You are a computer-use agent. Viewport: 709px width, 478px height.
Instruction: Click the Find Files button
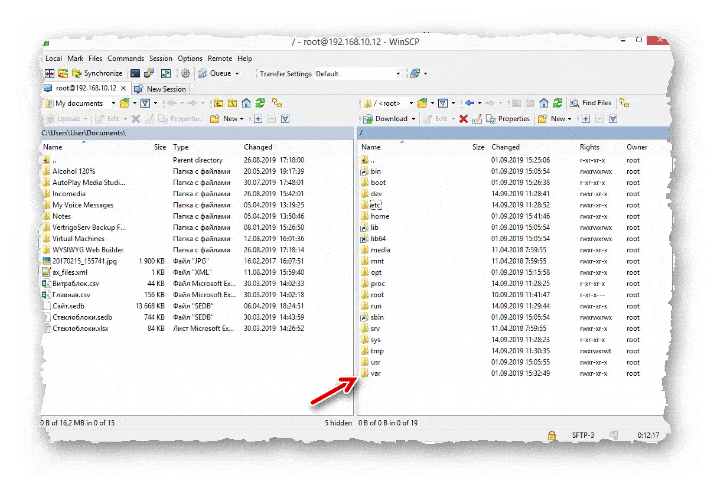pyautogui.click(x=591, y=103)
